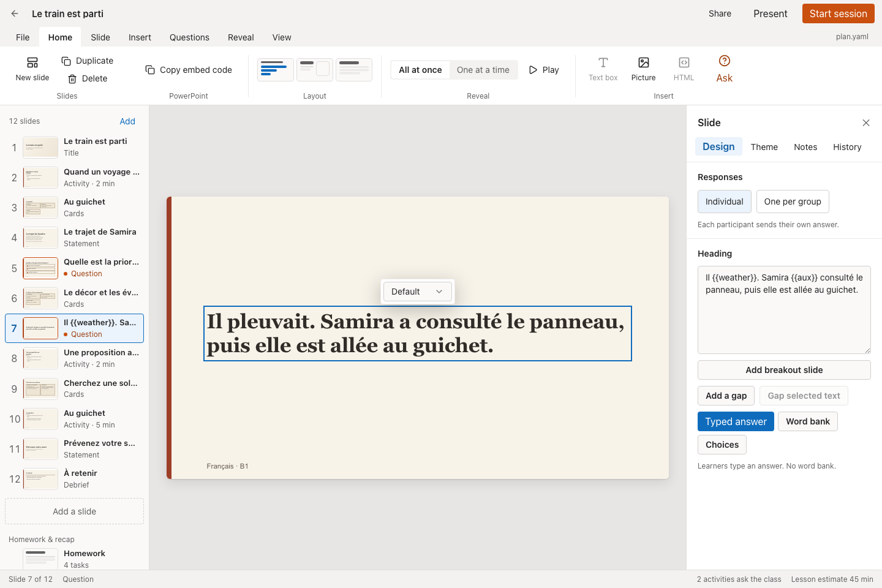Select One per group responses

coord(793,202)
